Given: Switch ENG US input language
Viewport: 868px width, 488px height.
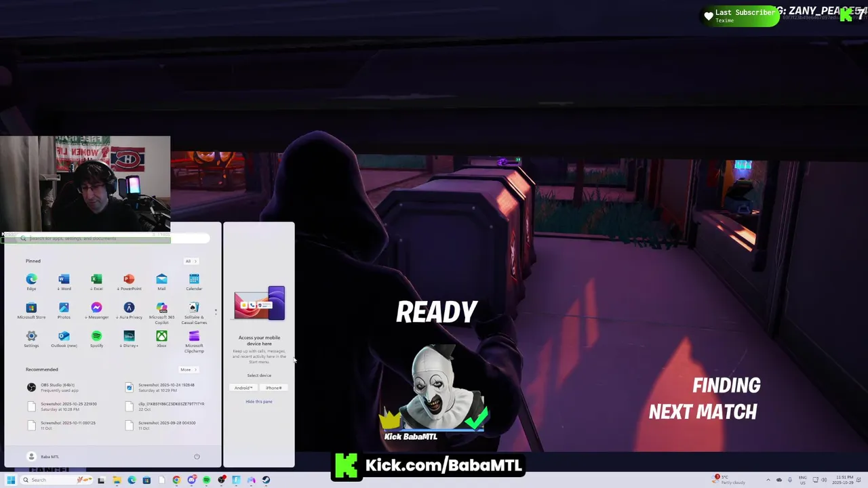Looking at the screenshot, I should 803,480.
